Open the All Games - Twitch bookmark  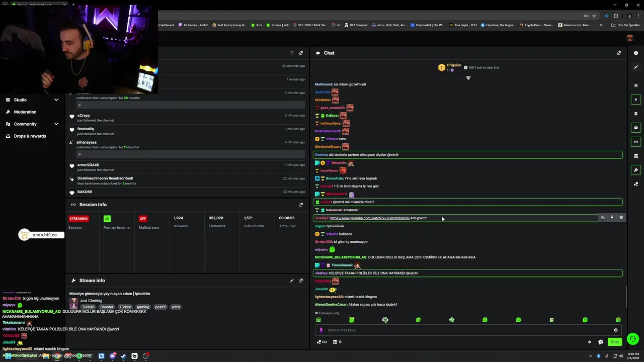(x=193, y=25)
